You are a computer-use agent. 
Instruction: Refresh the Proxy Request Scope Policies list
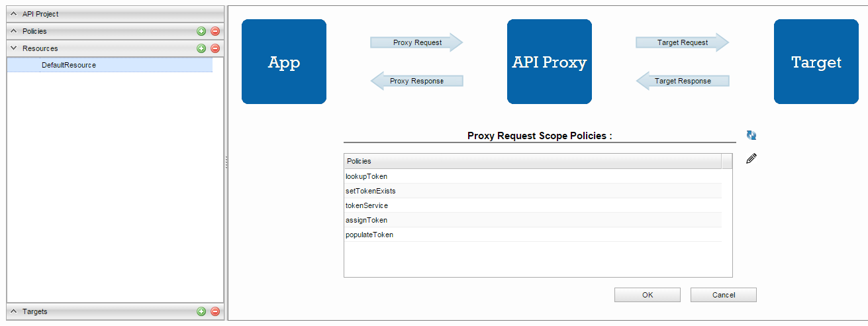point(751,135)
